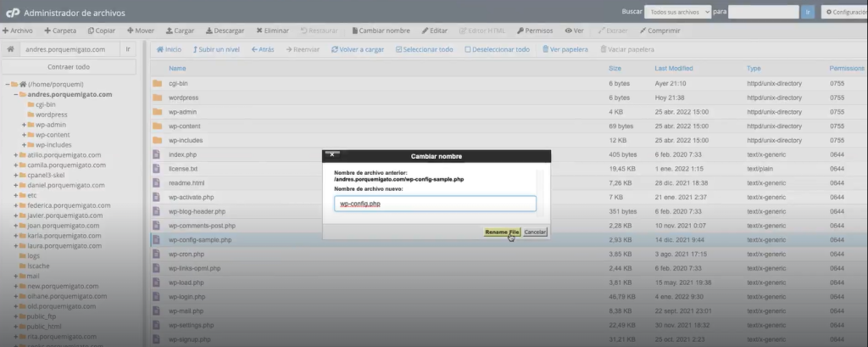Image resolution: width=868 pixels, height=347 pixels.
Task: Uncheck all via Deseleccionar todo
Action: 497,49
